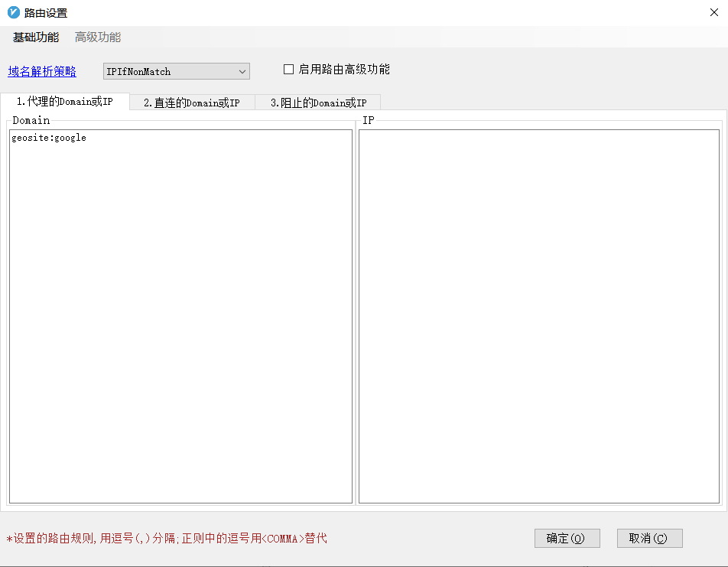Switch to tab 2.直连的Domain或IP

(190, 102)
